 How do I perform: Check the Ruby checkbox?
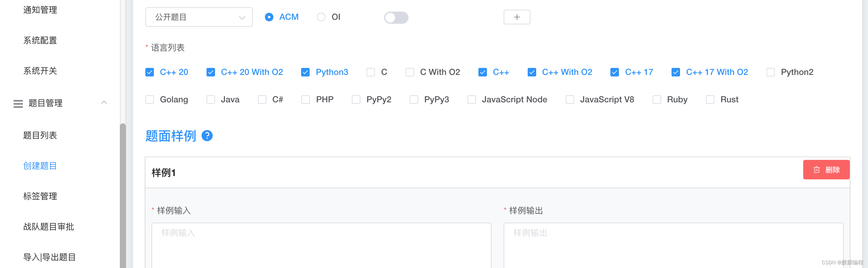(657, 100)
